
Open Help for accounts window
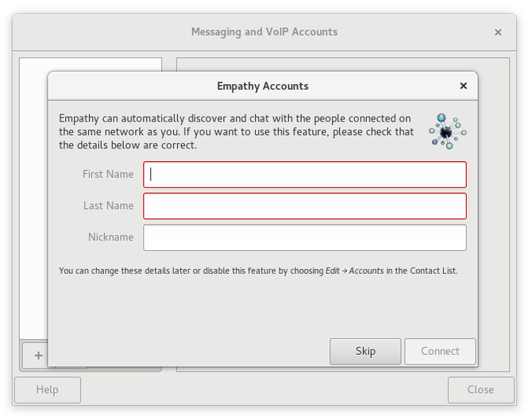(48, 390)
